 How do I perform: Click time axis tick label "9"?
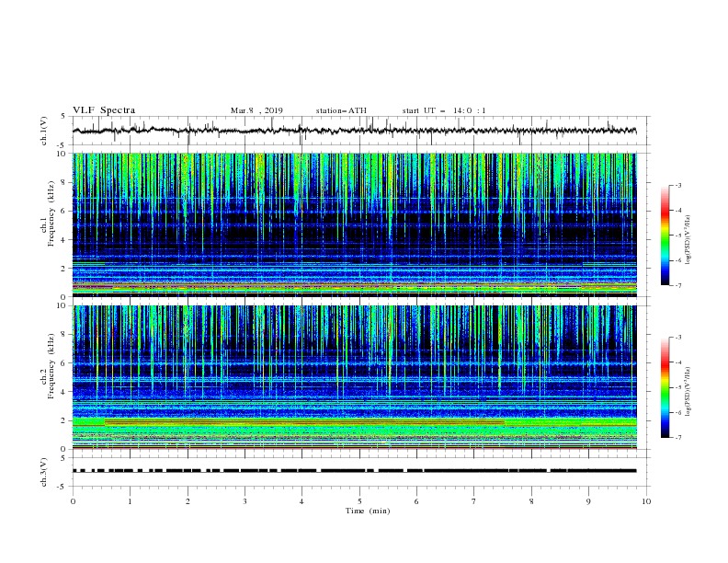588,501
